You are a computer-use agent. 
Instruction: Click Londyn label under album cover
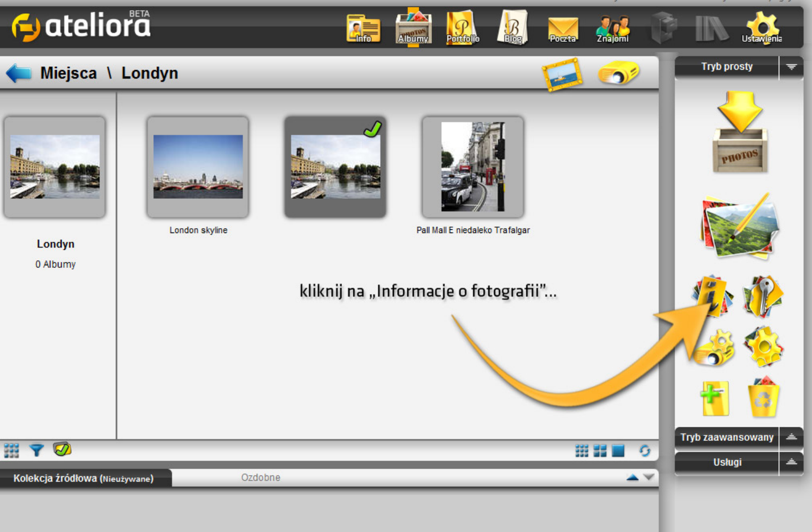(x=56, y=244)
